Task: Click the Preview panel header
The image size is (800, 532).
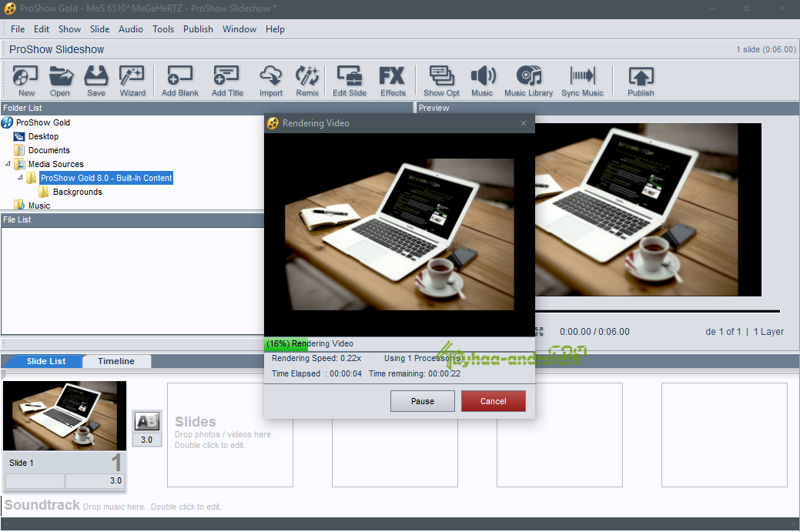Action: point(608,108)
